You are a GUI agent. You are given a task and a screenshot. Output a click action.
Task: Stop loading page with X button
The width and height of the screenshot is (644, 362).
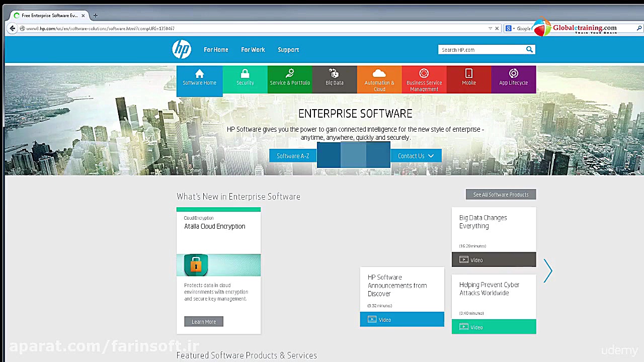(497, 29)
